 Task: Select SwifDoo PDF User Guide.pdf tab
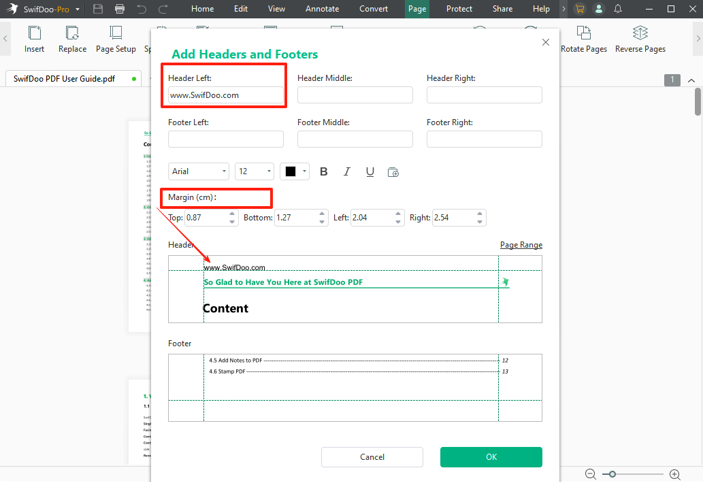pyautogui.click(x=73, y=79)
